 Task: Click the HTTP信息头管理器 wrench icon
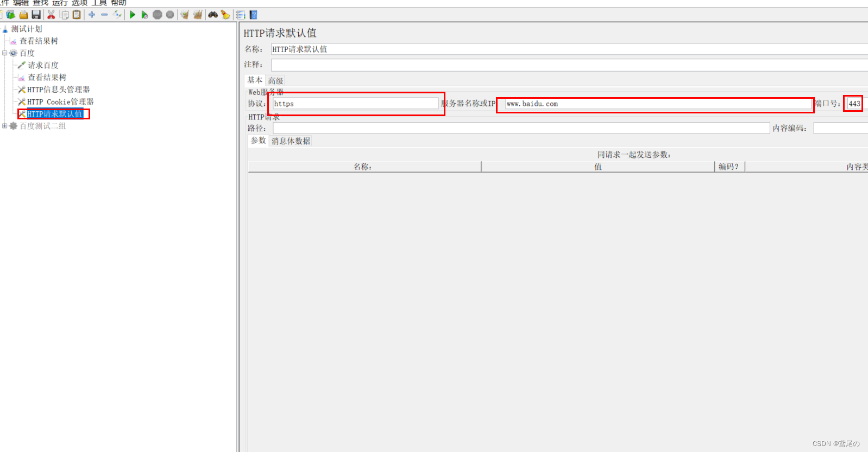[22, 90]
